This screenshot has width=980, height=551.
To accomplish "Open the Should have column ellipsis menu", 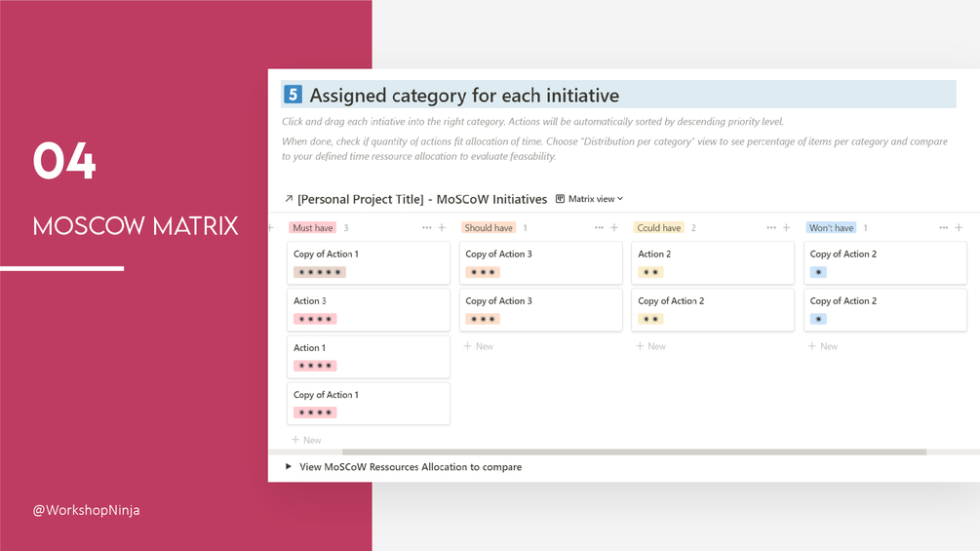I will [x=599, y=228].
